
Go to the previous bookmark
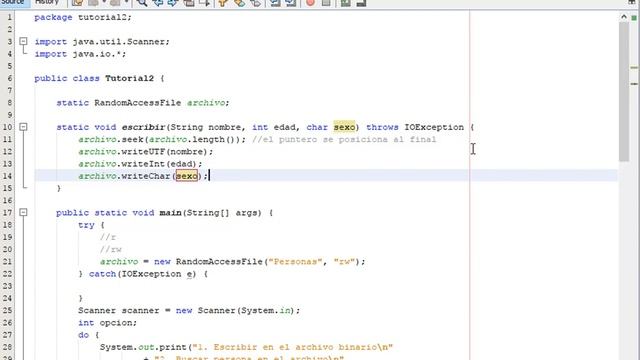pos(223,3)
